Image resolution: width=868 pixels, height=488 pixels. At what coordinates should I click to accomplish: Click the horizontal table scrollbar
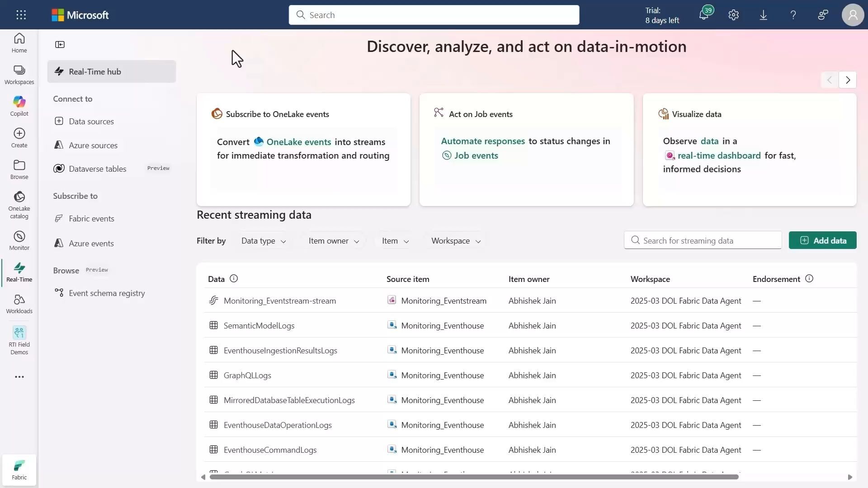(474, 477)
